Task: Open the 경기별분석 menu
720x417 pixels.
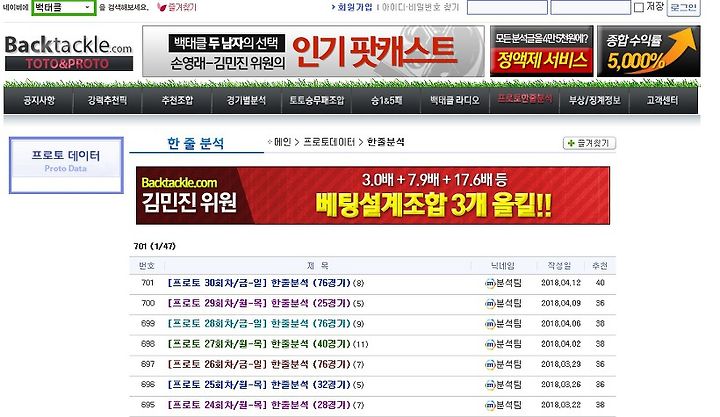Action: 247,100
